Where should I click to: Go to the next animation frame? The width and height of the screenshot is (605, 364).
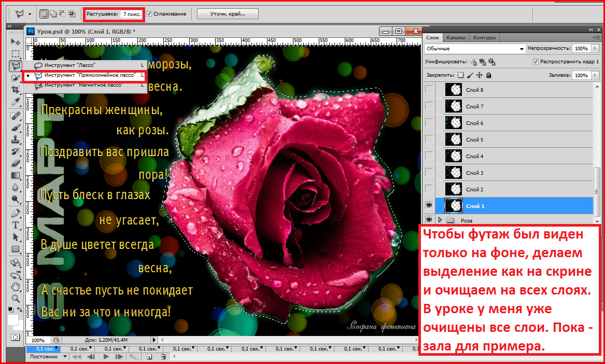[119, 357]
